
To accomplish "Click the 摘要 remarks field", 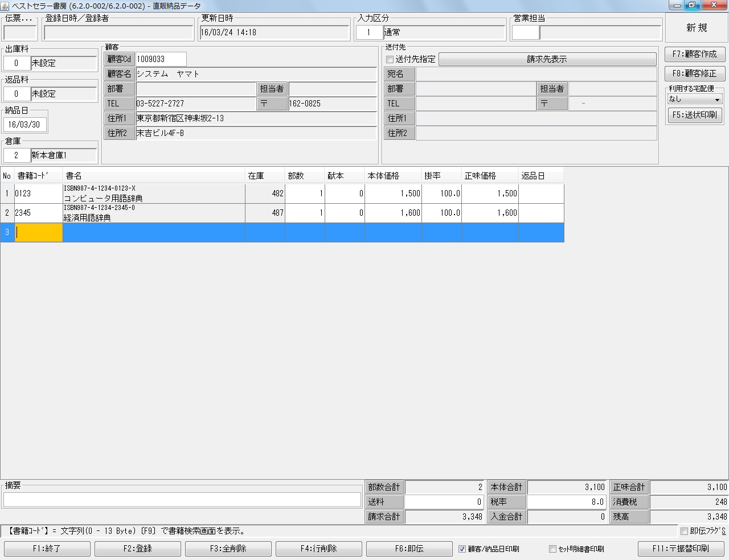I will tap(182, 499).
